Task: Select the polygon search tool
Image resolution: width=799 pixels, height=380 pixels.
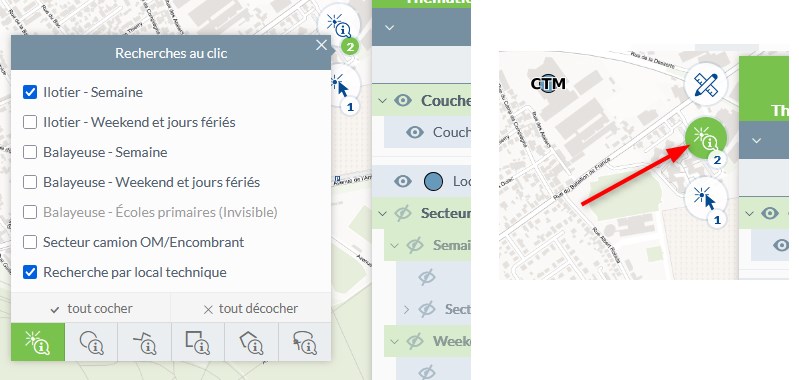Action: (251, 342)
